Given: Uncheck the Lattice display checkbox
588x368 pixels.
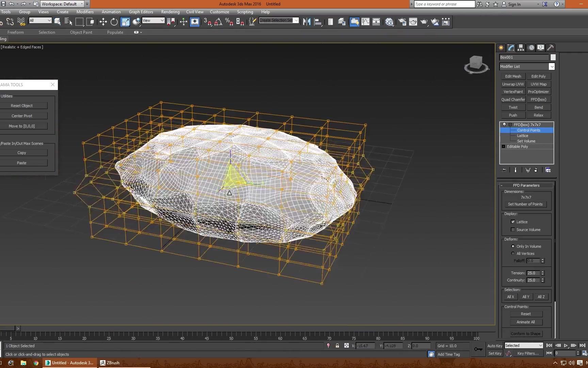Looking at the screenshot, I should point(513,222).
